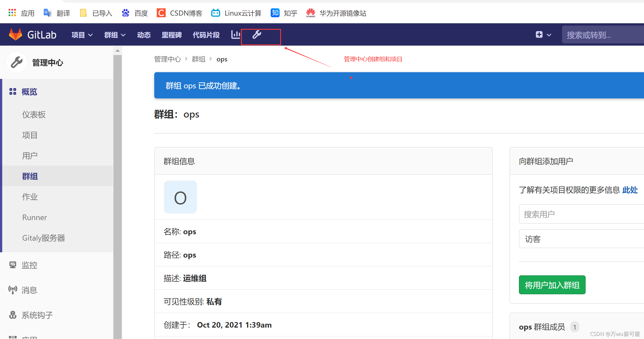Click 管理中心 breadcrumb link
This screenshot has height=339, width=644.
click(x=167, y=59)
